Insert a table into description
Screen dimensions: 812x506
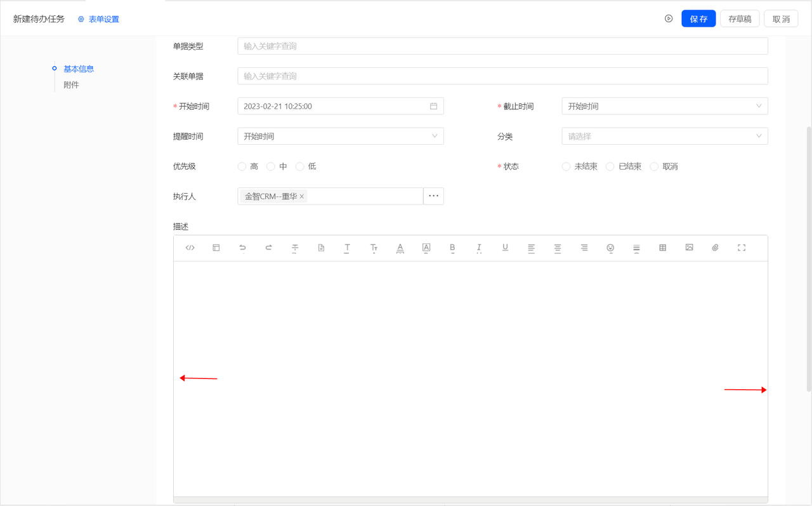[663, 248]
